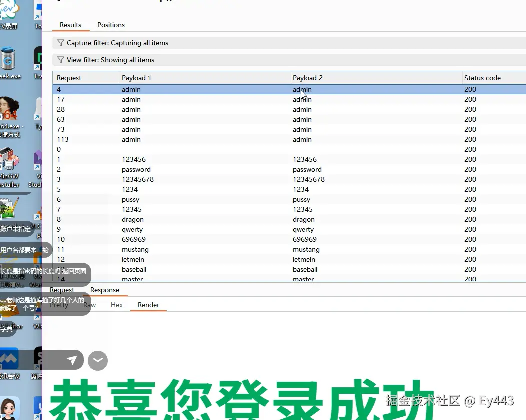Viewport: 526px width, 420px height.
Task: Select the Raw response view
Action: (89, 305)
